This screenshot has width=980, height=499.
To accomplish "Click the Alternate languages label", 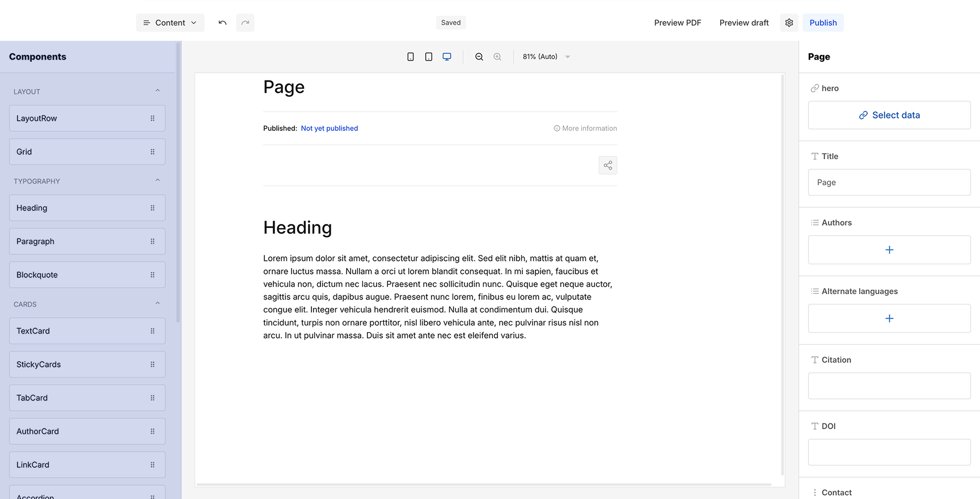I will [x=860, y=291].
